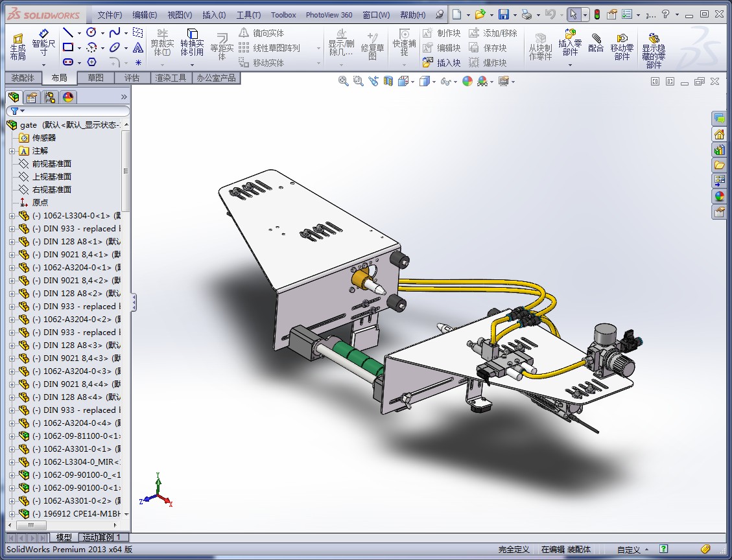Open the Design Library icon on right panel
732x560 pixels.
tap(720, 149)
